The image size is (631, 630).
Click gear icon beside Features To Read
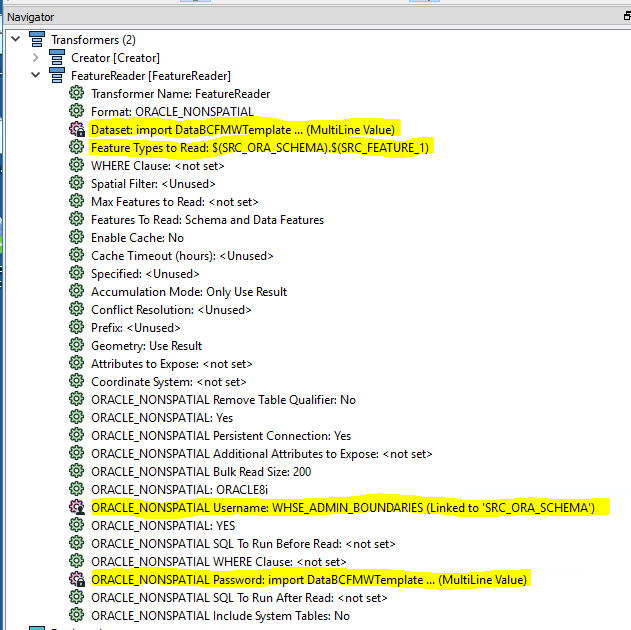[x=76, y=219]
